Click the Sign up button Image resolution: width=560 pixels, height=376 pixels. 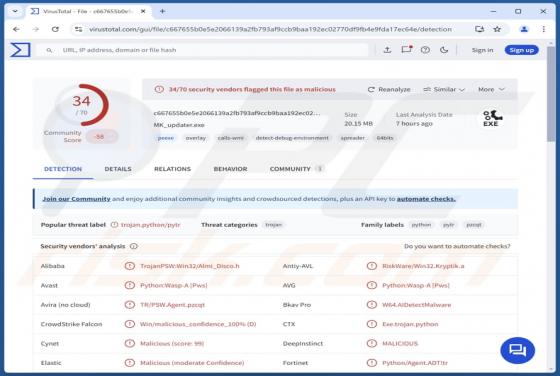point(521,50)
